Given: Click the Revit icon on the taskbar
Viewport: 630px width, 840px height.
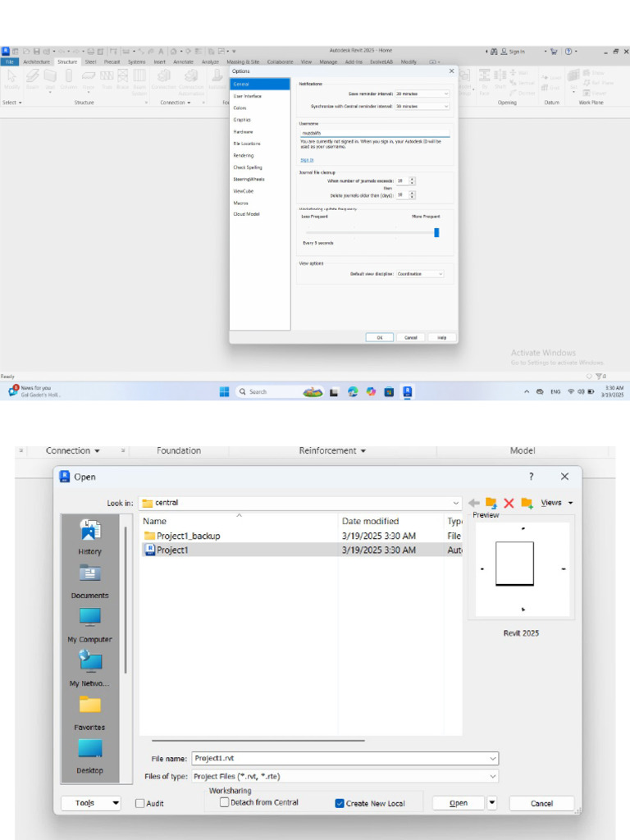Looking at the screenshot, I should coord(407,391).
